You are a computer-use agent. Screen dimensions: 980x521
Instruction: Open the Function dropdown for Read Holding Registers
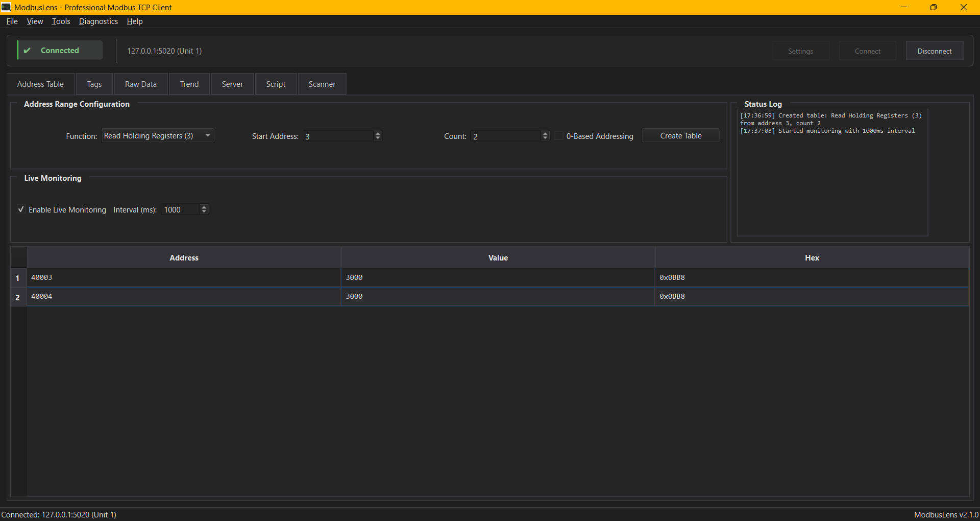[x=158, y=136]
